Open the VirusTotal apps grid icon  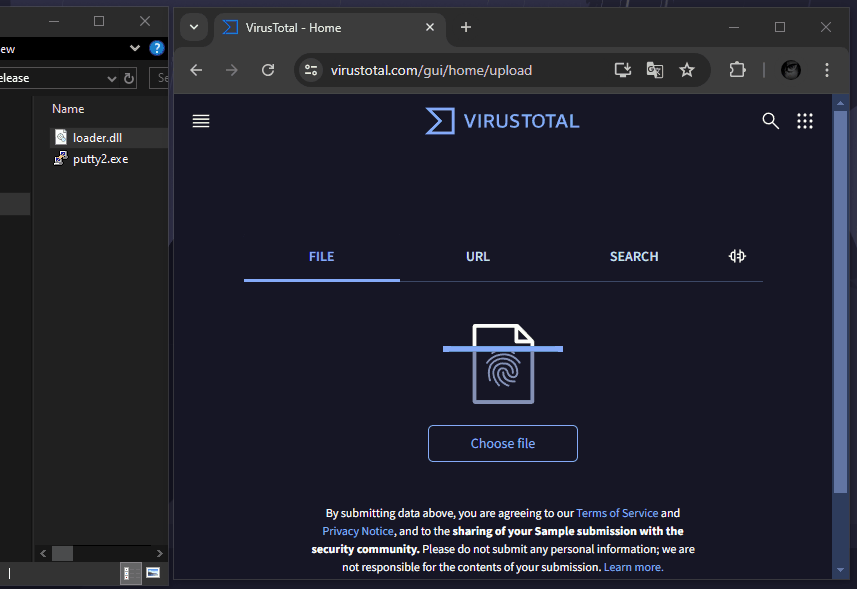coord(805,121)
